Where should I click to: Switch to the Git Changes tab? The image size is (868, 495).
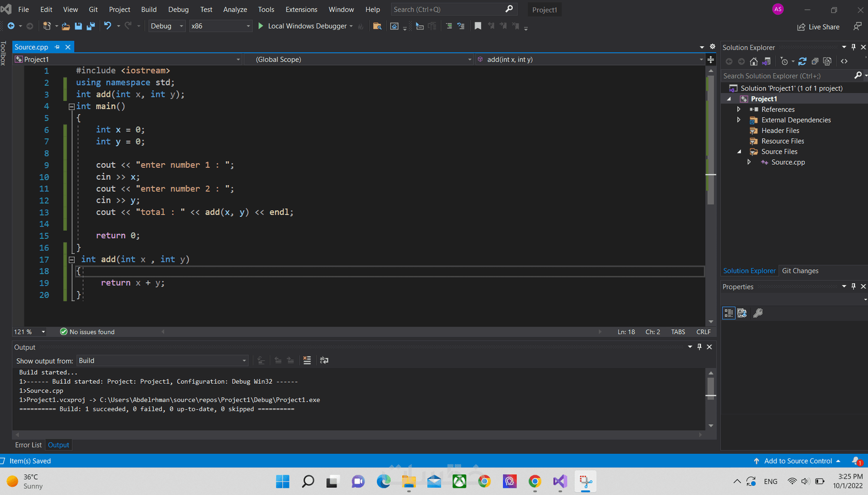800,271
